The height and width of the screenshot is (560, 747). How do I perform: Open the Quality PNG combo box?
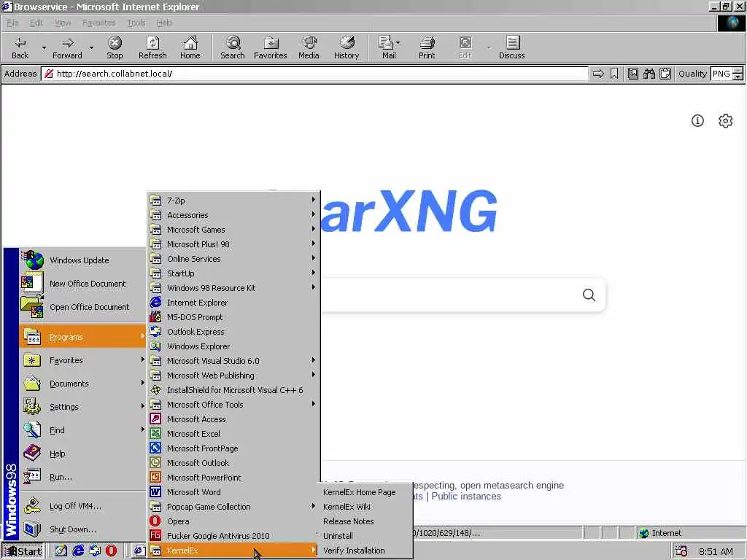727,74
